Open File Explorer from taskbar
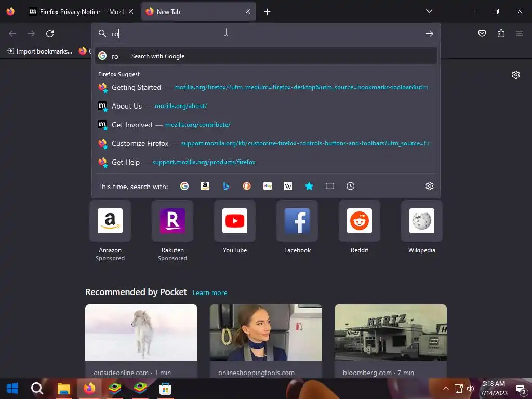Viewport: 532px width, 399px height. (63, 389)
